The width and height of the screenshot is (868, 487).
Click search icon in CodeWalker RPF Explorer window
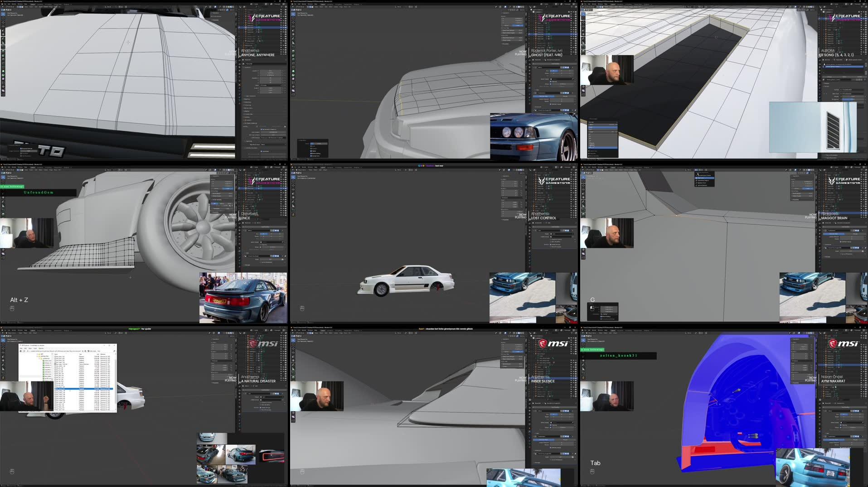[114, 351]
